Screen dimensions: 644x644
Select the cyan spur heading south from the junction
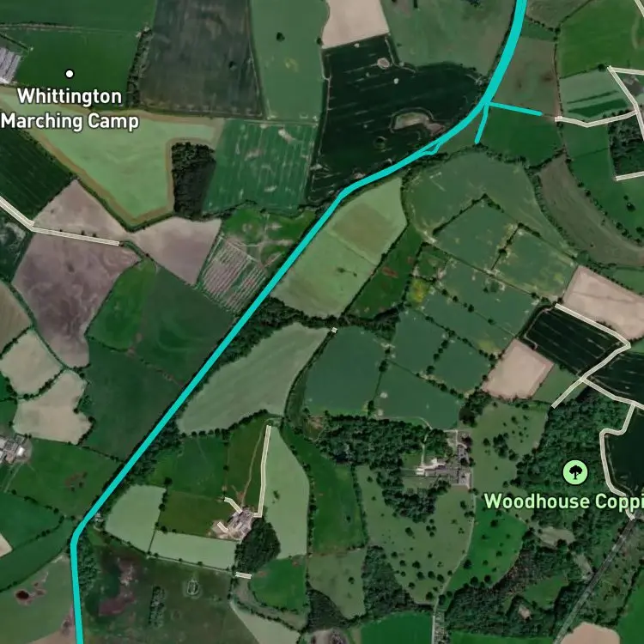[x=482, y=123]
